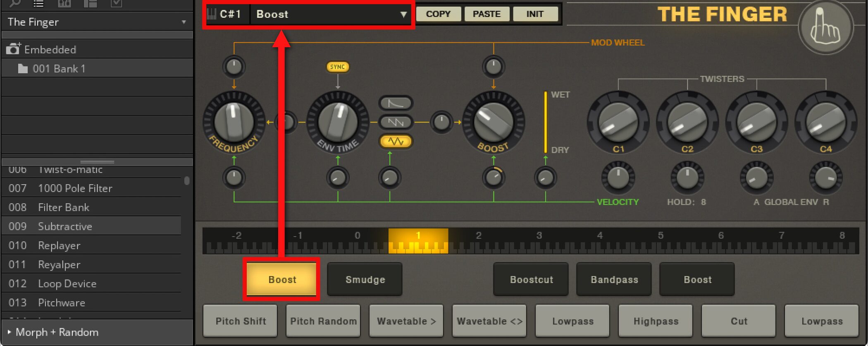
Task: Open The Finger browser dropdown arrow
Action: (x=184, y=22)
